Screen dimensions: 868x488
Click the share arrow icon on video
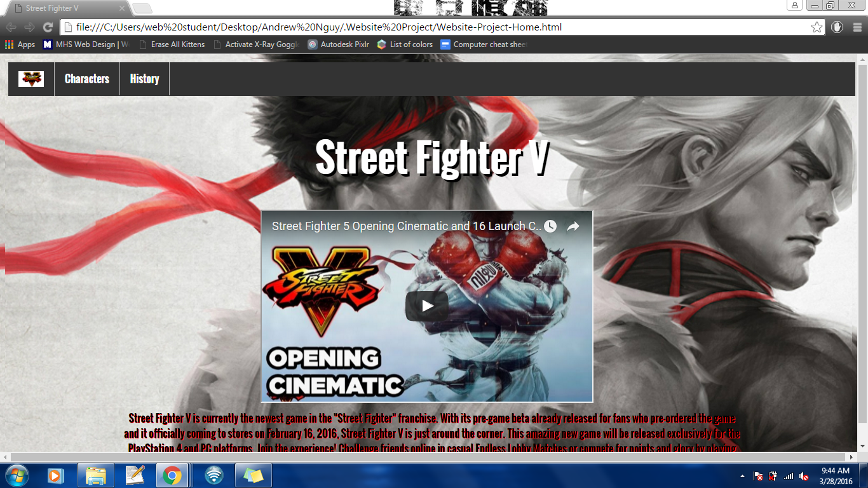click(573, 226)
